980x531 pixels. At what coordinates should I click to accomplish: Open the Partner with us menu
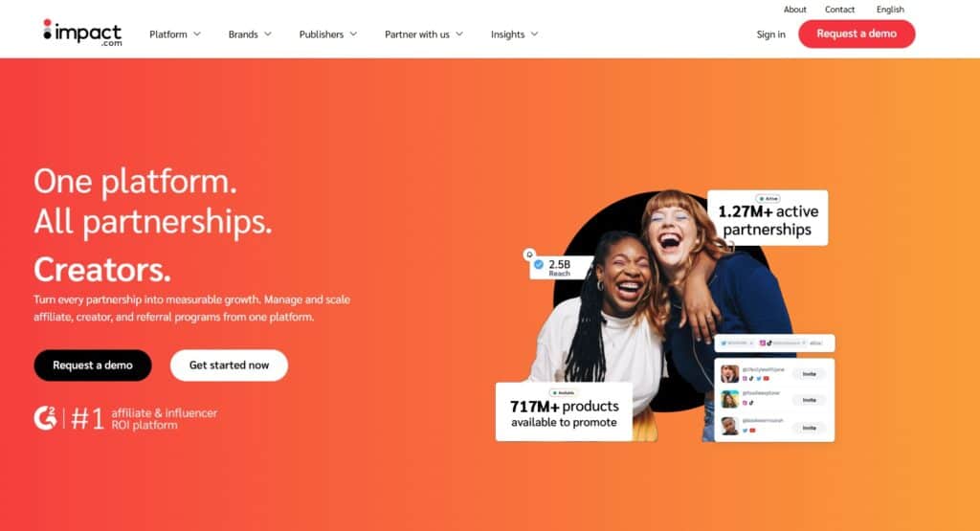pyautogui.click(x=424, y=34)
